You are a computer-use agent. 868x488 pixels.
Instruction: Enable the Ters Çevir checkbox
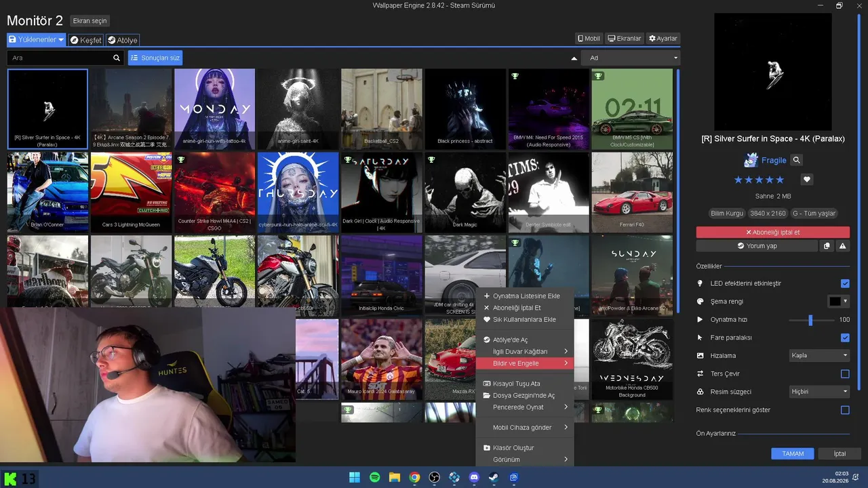pyautogui.click(x=845, y=373)
